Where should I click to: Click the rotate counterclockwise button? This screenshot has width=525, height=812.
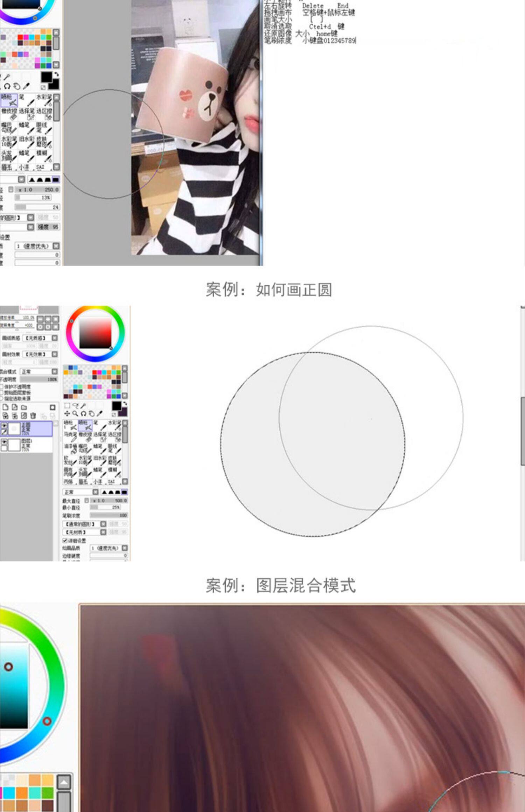point(40,327)
